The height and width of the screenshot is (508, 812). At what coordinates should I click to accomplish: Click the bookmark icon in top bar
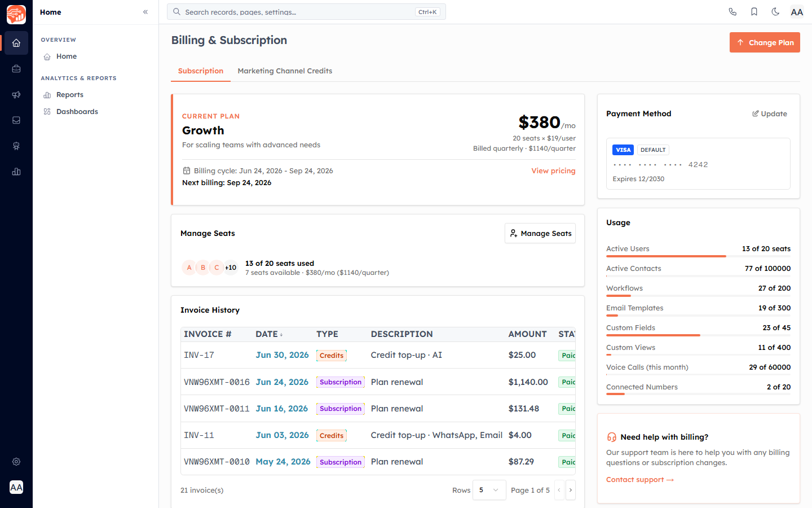point(754,12)
